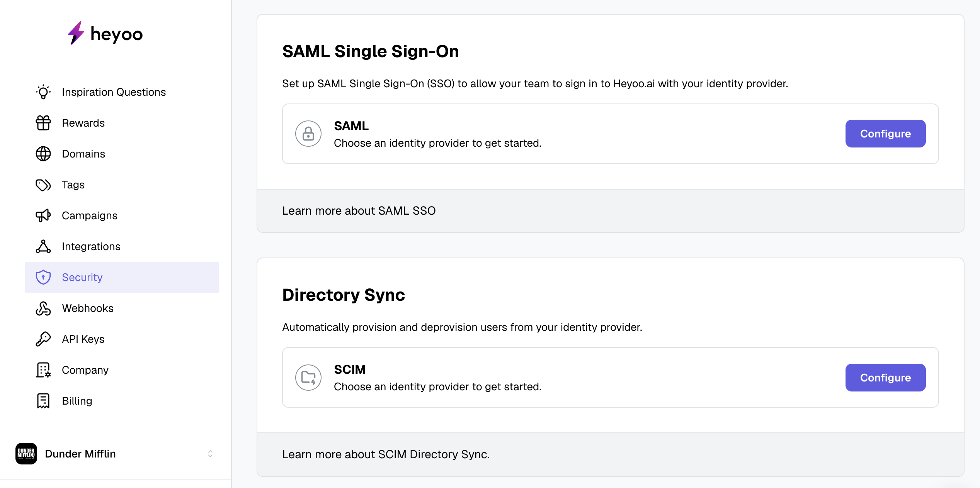Click the Integrations nodes icon
980x488 pixels.
[x=43, y=246]
